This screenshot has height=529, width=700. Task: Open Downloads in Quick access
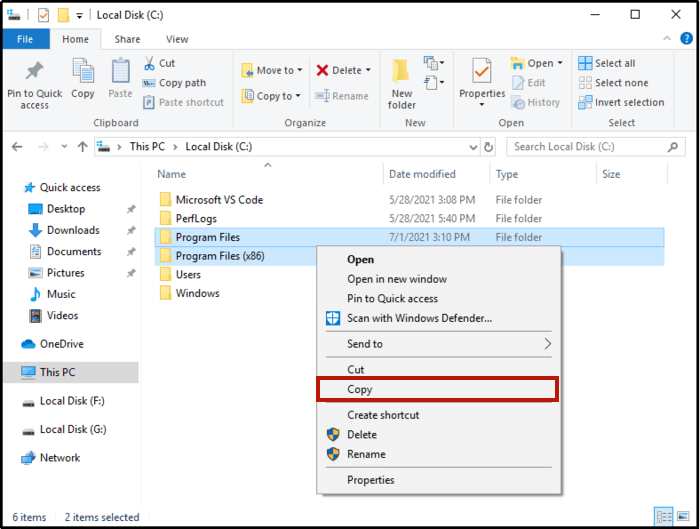coord(73,230)
